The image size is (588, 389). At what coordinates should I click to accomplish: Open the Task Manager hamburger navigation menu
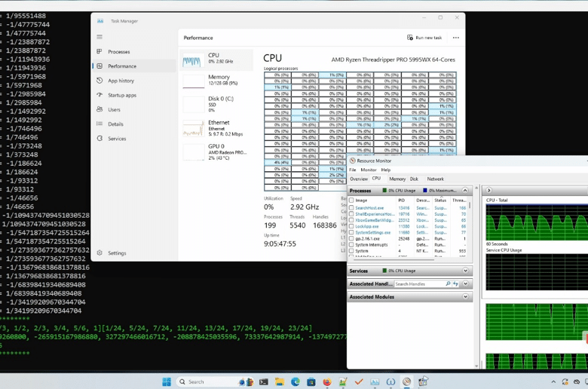(x=100, y=37)
